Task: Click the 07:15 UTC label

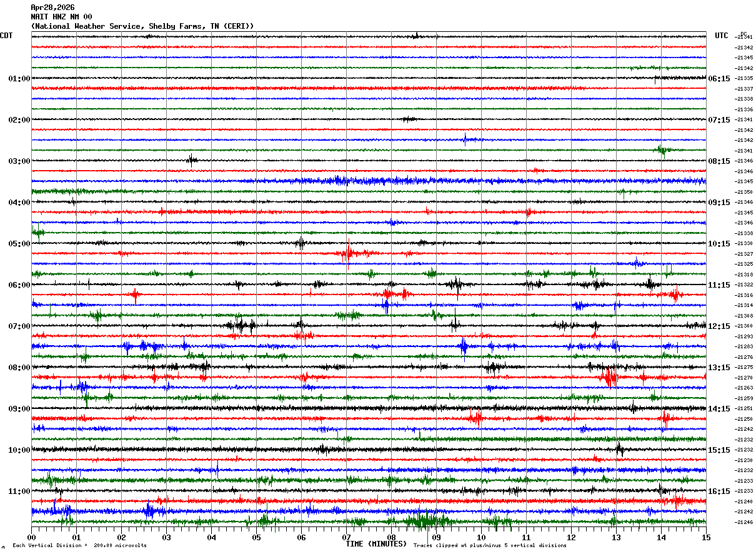Action: pyautogui.click(x=719, y=120)
